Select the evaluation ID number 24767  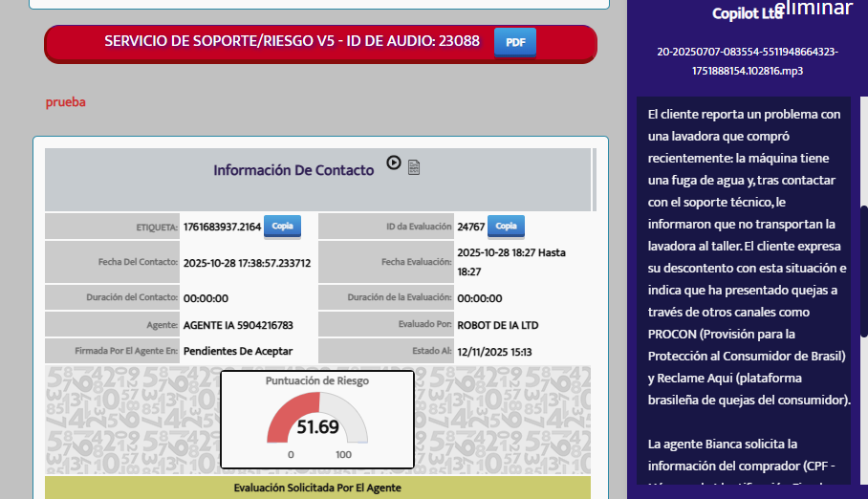coord(470,228)
